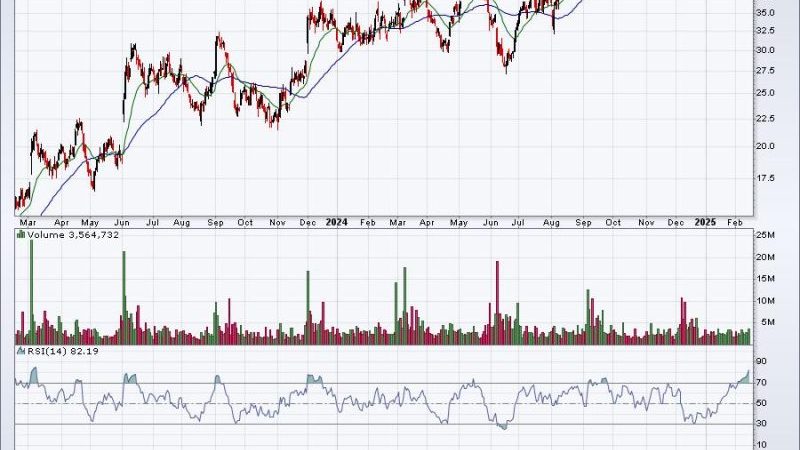Click the 2025 year label on the time axis
800x450 pixels.
(x=705, y=222)
